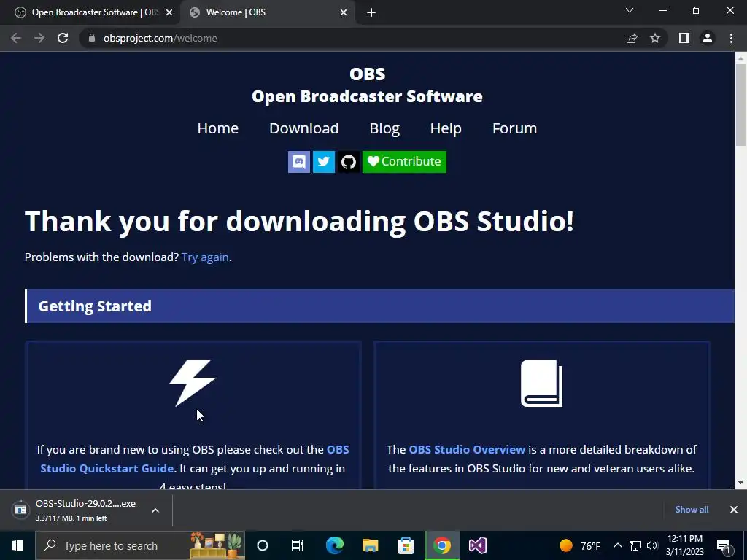Viewport: 747px width, 560px height.
Task: Open the Help nav item
Action: tap(446, 128)
